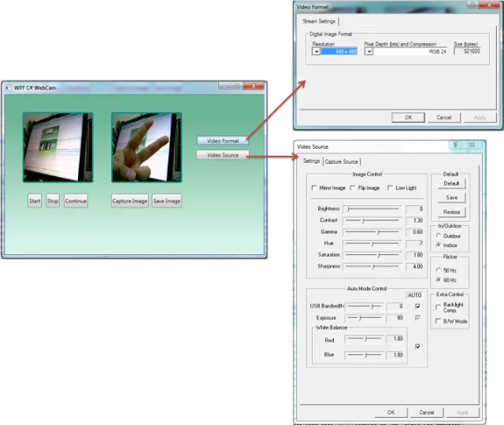The image size is (504, 425).
Task: Click the Saturation value field 1.80
Action: click(x=414, y=255)
